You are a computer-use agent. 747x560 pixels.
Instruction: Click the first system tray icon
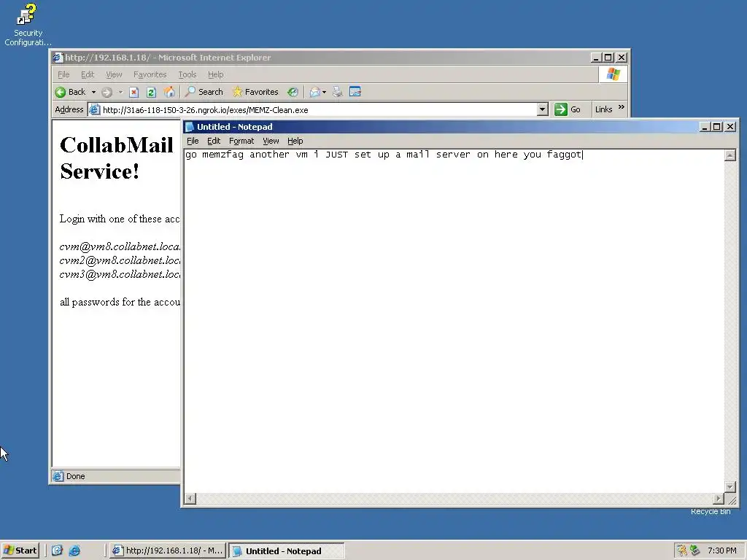[682, 551]
